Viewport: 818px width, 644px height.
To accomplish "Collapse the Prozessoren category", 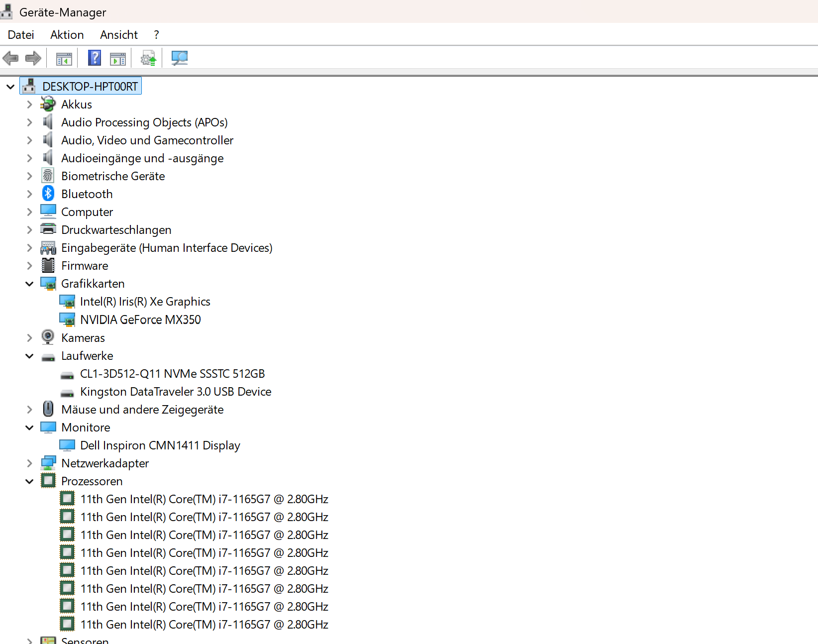I will click(29, 481).
